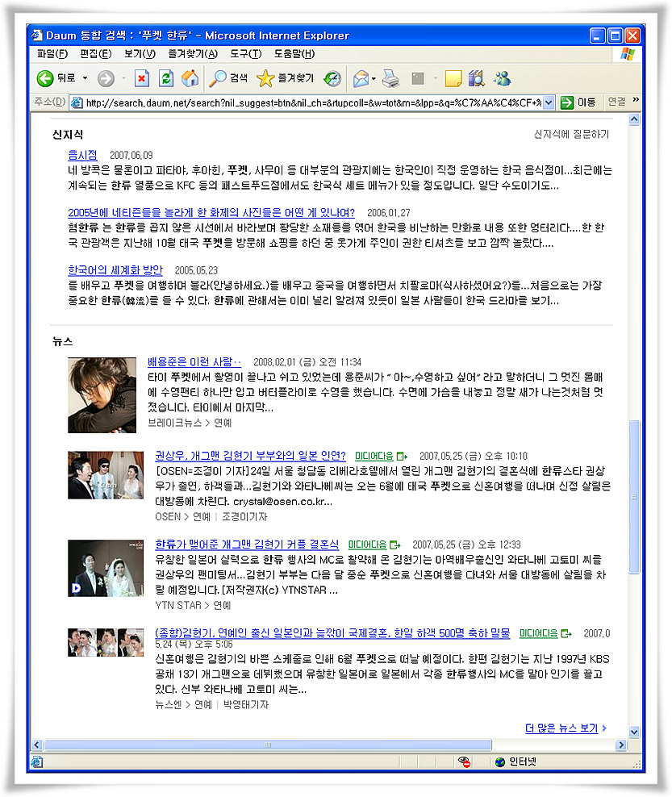The image size is (672, 797).
Task: Open 권상우, 개그맨 김현기 부부와의 headline
Action: 251,456
